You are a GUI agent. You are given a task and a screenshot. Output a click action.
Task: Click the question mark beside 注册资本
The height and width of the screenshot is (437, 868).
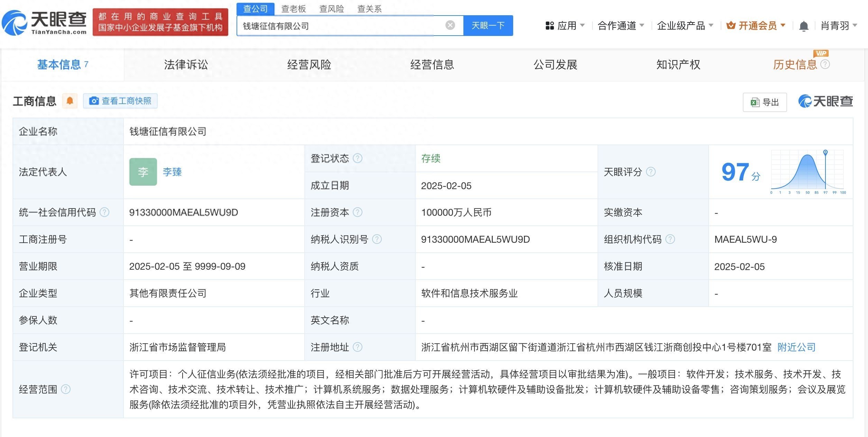coord(358,212)
